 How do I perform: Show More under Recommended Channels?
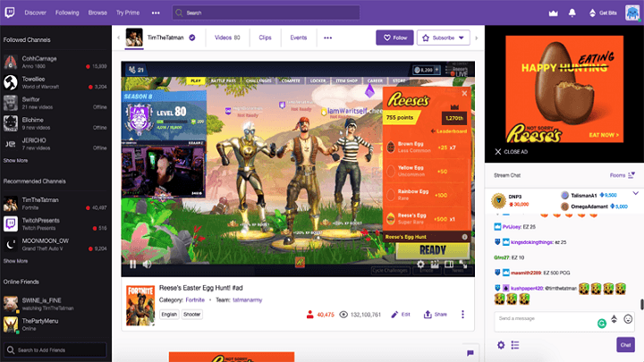[x=15, y=261]
